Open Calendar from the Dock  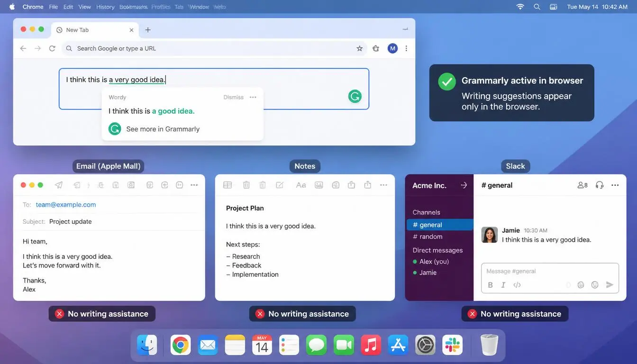[x=262, y=345]
